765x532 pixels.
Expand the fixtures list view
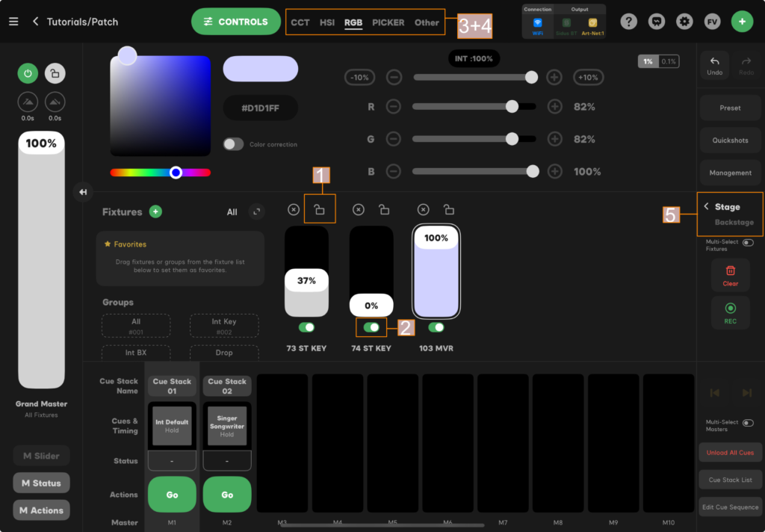click(x=257, y=212)
